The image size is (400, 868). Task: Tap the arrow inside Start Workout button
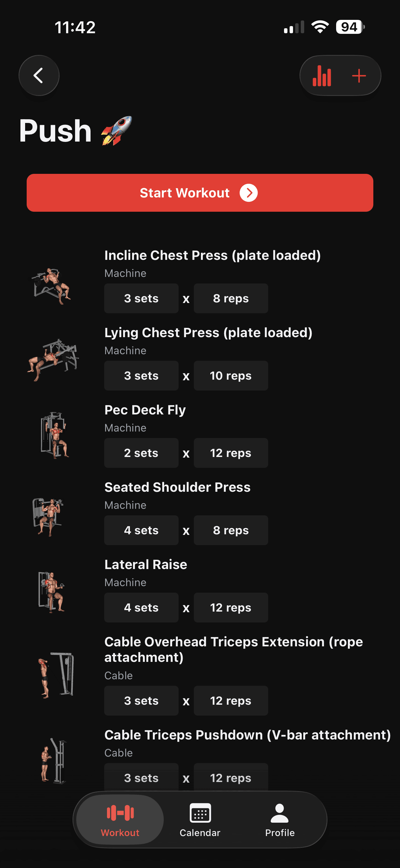tap(249, 192)
